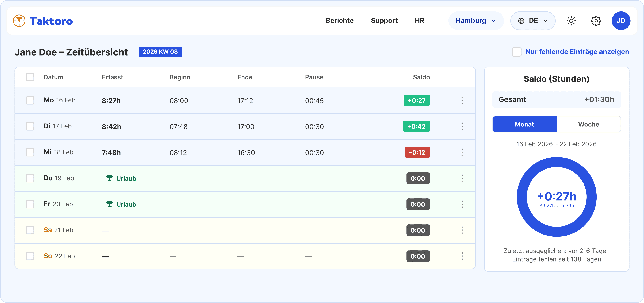The image size is (644, 303).
Task: Click the blue saldo donut progress ring
Action: (557, 197)
